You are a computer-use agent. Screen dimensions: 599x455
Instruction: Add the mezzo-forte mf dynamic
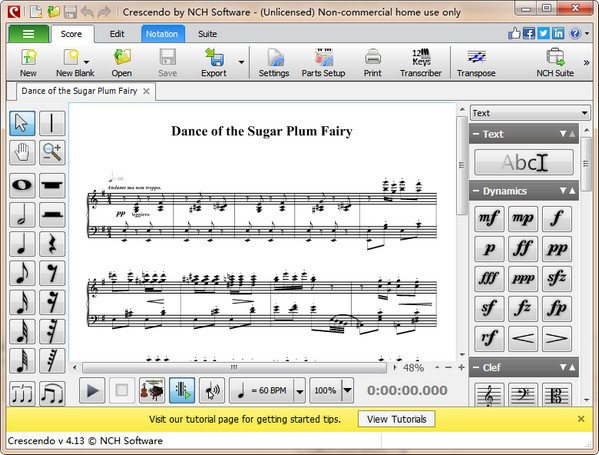[x=489, y=219]
